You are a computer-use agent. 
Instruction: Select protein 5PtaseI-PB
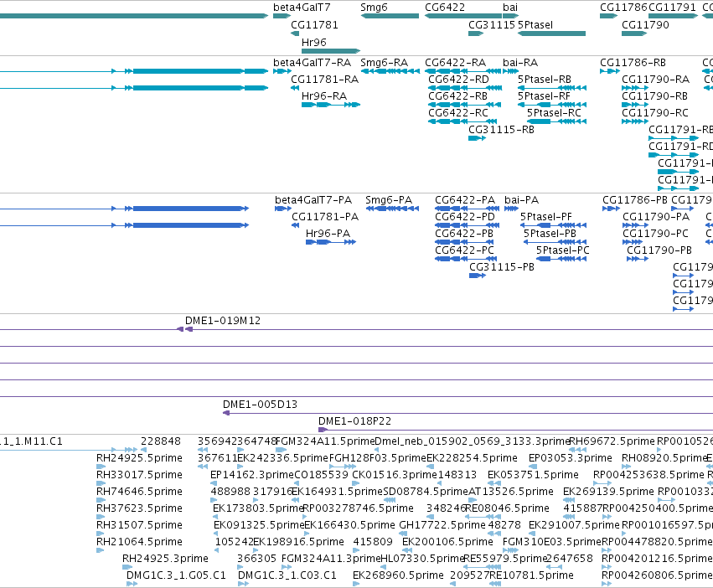(x=555, y=242)
